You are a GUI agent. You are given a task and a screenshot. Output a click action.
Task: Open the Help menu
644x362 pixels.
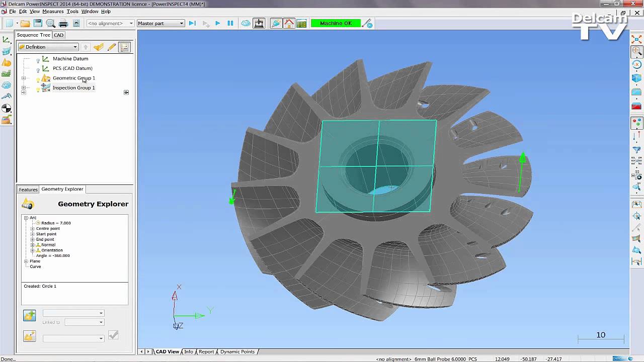[x=106, y=11]
